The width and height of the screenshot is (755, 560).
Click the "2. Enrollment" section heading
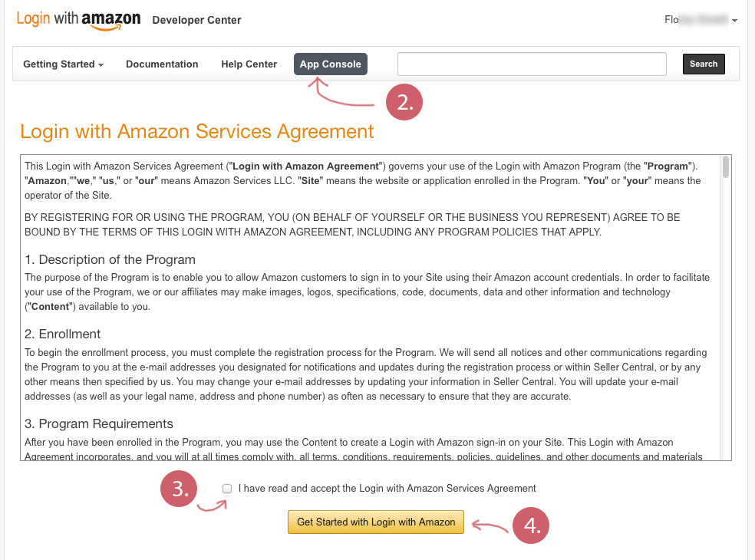63,334
